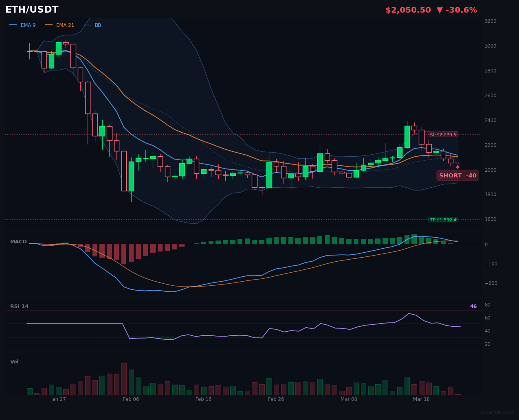The width and height of the screenshot is (519, 420).
Task: Select the Vol panel label
Action: (14, 362)
